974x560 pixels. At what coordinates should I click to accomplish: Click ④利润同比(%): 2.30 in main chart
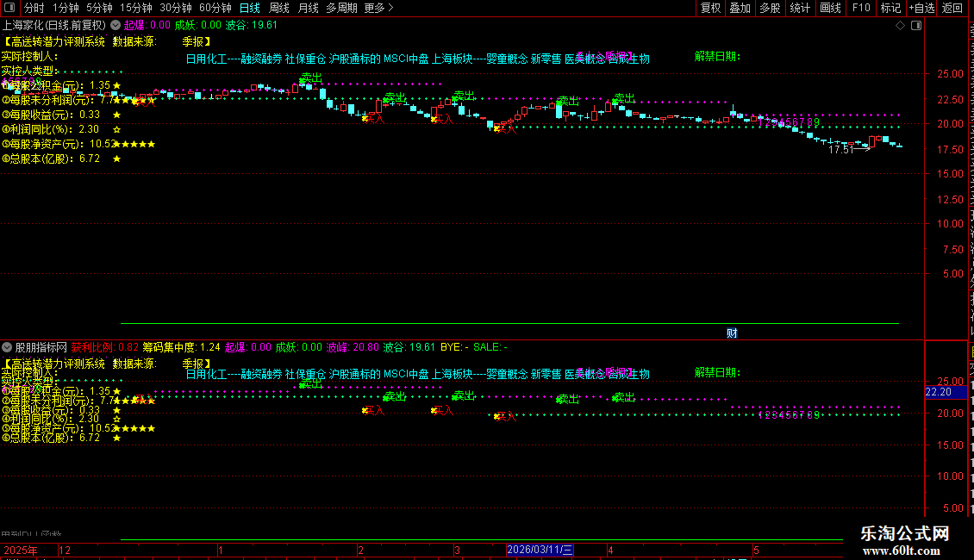pyautogui.click(x=50, y=129)
